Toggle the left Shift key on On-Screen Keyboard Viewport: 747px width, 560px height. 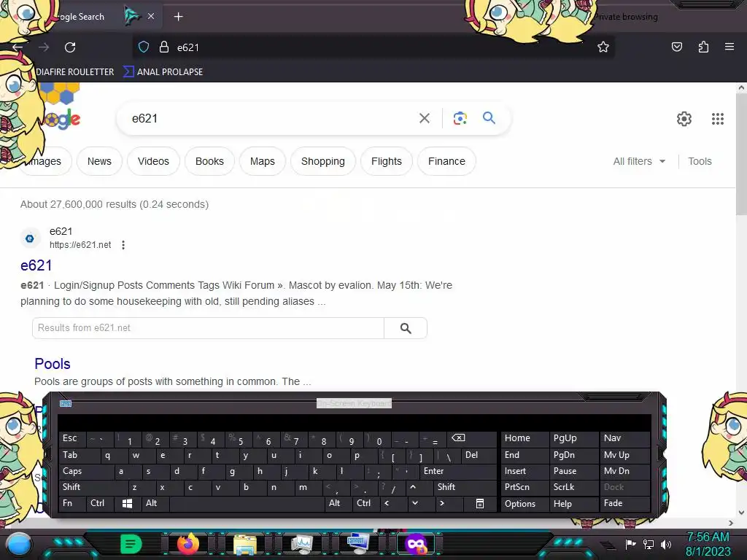coord(93,487)
